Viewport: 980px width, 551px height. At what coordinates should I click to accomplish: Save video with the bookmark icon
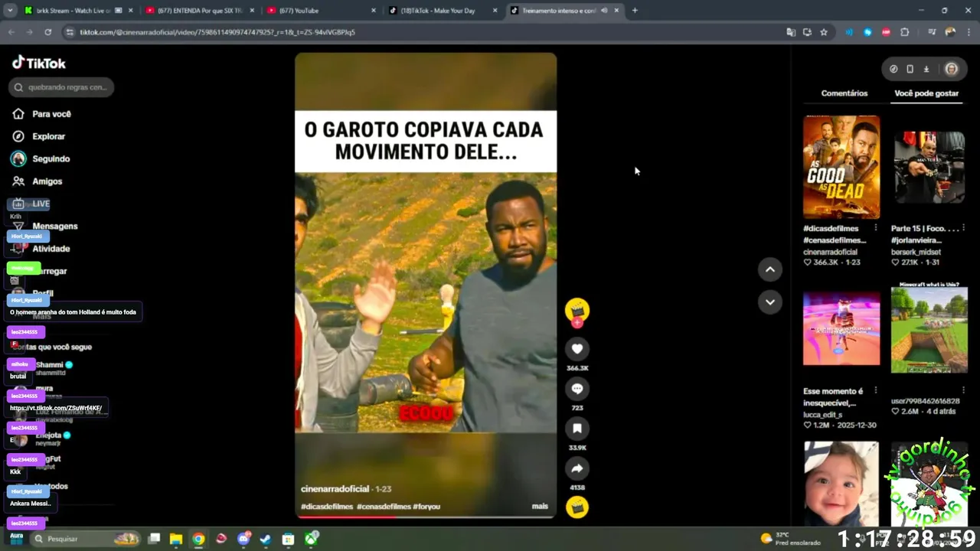click(x=577, y=429)
